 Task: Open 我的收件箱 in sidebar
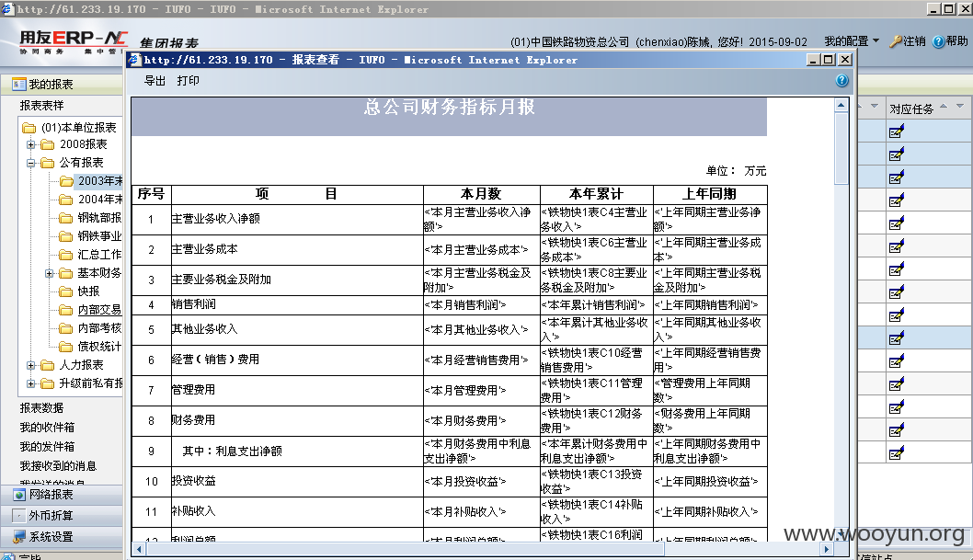[x=47, y=428]
